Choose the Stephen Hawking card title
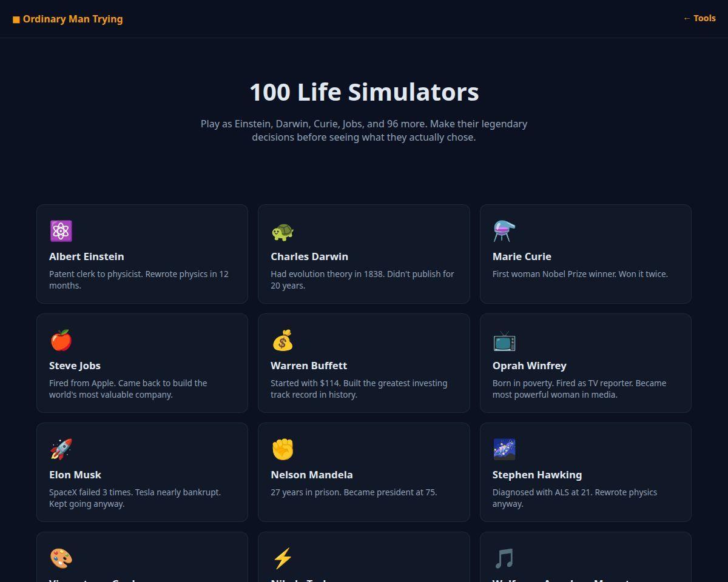This screenshot has width=728, height=582. pos(537,475)
